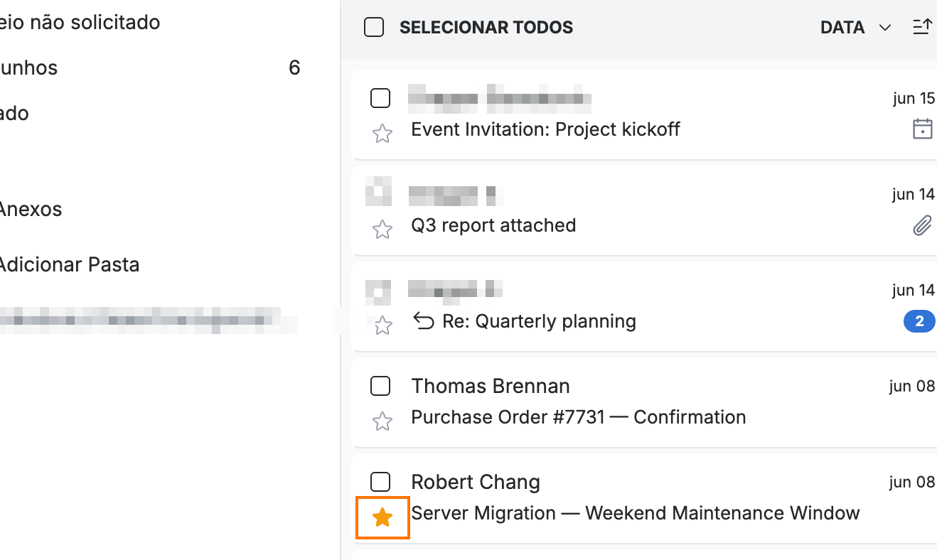The width and height of the screenshot is (937, 560).
Task: Toggle the sort order icon next to DATA
Action: [922, 28]
